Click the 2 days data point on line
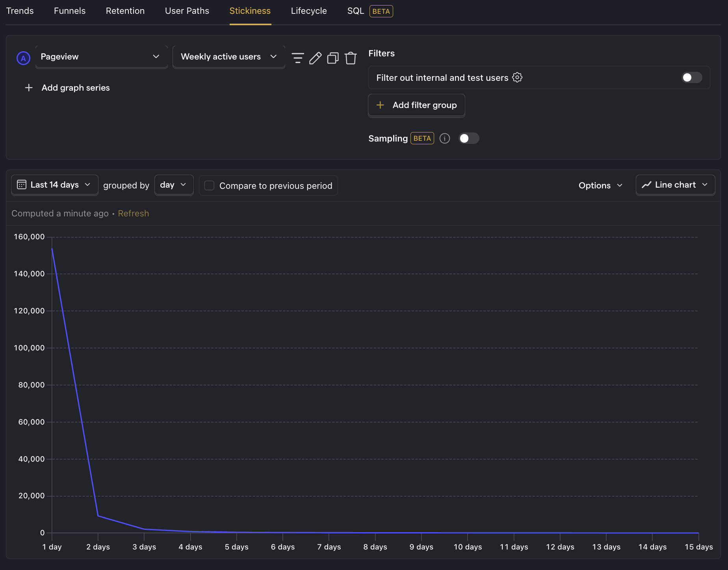This screenshot has width=728, height=570. (98, 516)
